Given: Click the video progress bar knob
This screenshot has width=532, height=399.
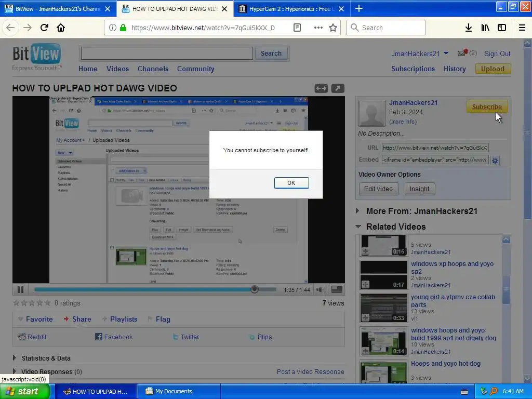Looking at the screenshot, I should tap(255, 289).
